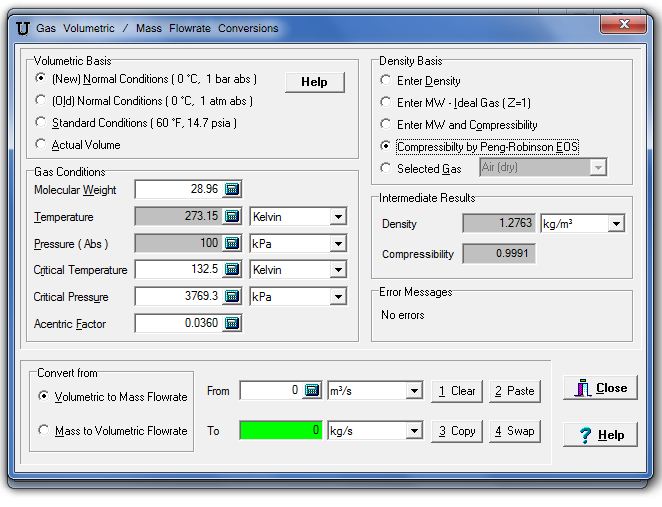Screen dimensions: 662x507
Task: Open calculator icon beside Critical Temperature
Action: coord(232,269)
